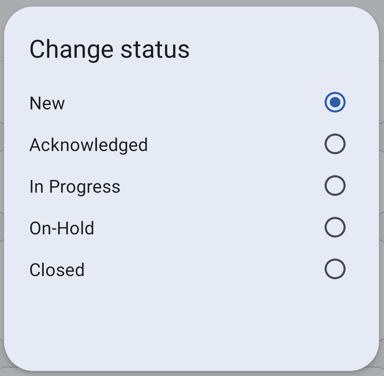Viewport: 384px width, 376px height.
Task: Select the Acknowledged radio button
Action: point(335,144)
